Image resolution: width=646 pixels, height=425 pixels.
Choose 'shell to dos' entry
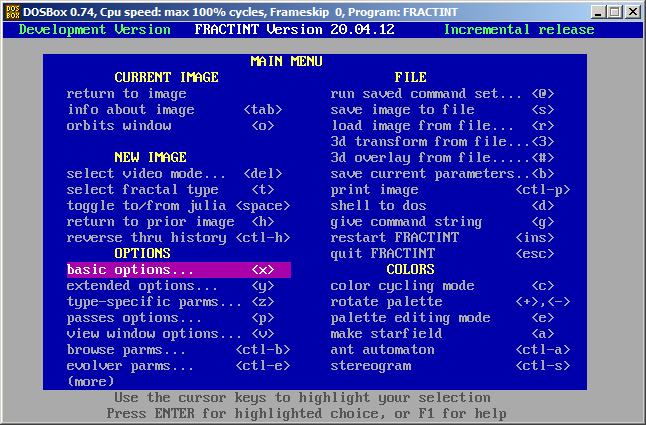pyautogui.click(x=442, y=206)
